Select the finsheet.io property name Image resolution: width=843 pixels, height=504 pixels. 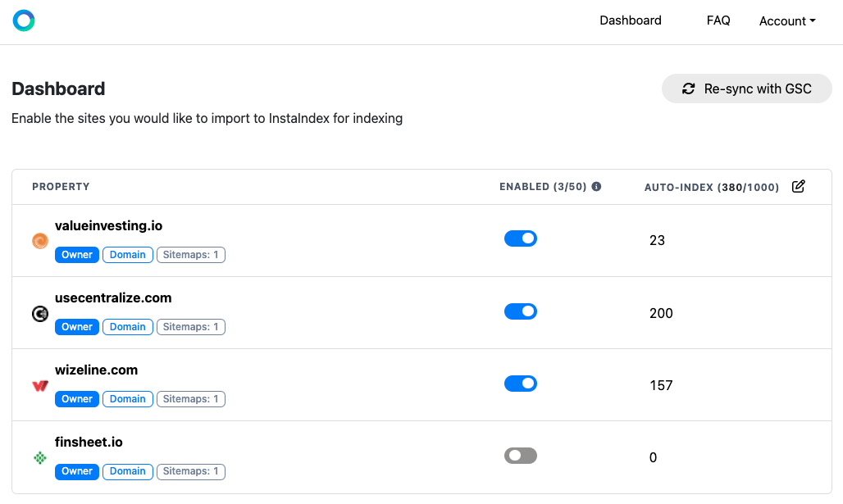89,442
